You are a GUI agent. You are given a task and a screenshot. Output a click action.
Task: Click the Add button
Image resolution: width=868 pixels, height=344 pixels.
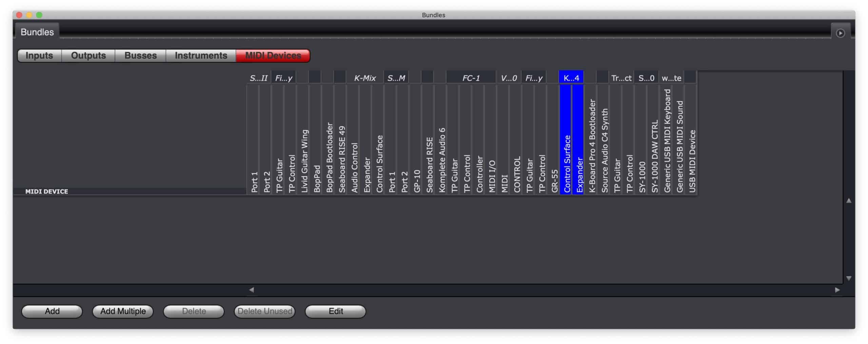pyautogui.click(x=52, y=311)
